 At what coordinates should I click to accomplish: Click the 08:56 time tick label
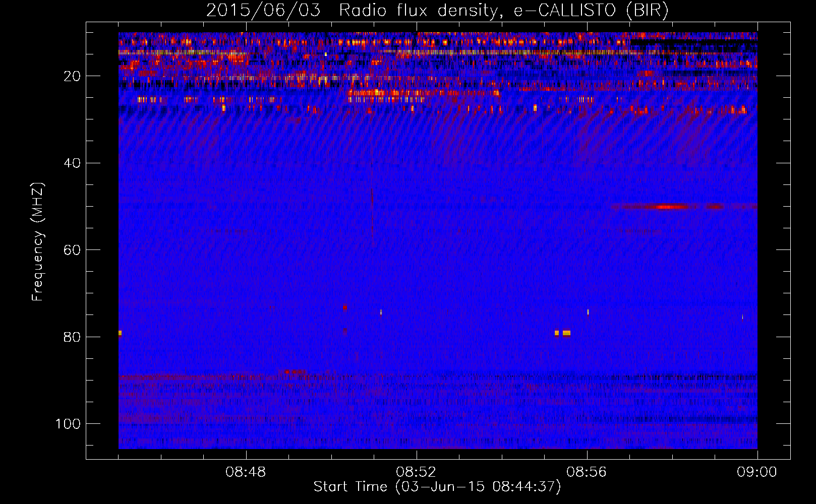(x=587, y=472)
